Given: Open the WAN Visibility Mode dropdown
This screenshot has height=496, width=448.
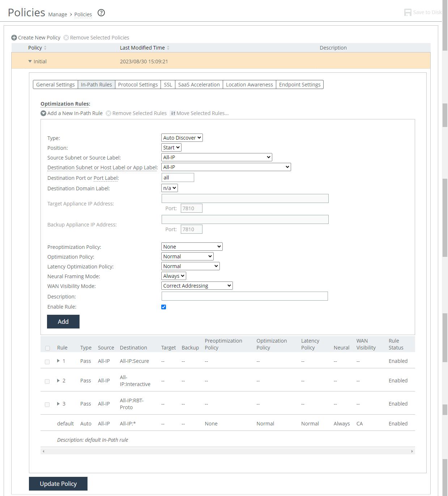Looking at the screenshot, I should point(197,286).
